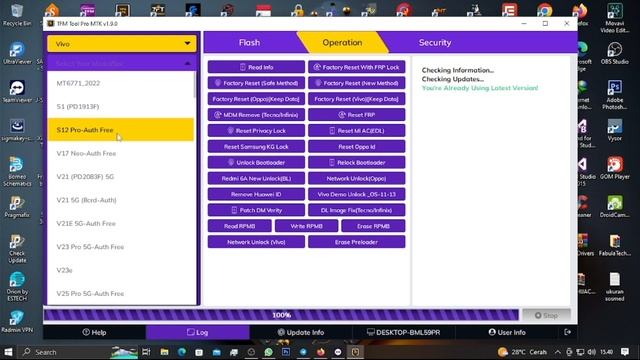
Task: Select V25 Pro 5G-Auth Free model
Action: coord(121,293)
